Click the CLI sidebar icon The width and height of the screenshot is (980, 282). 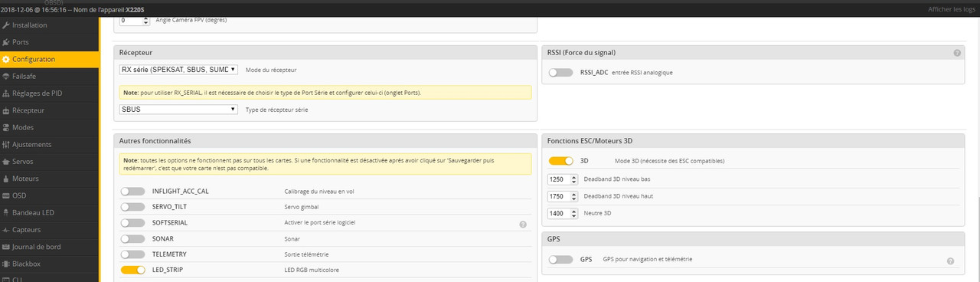click(x=6, y=279)
